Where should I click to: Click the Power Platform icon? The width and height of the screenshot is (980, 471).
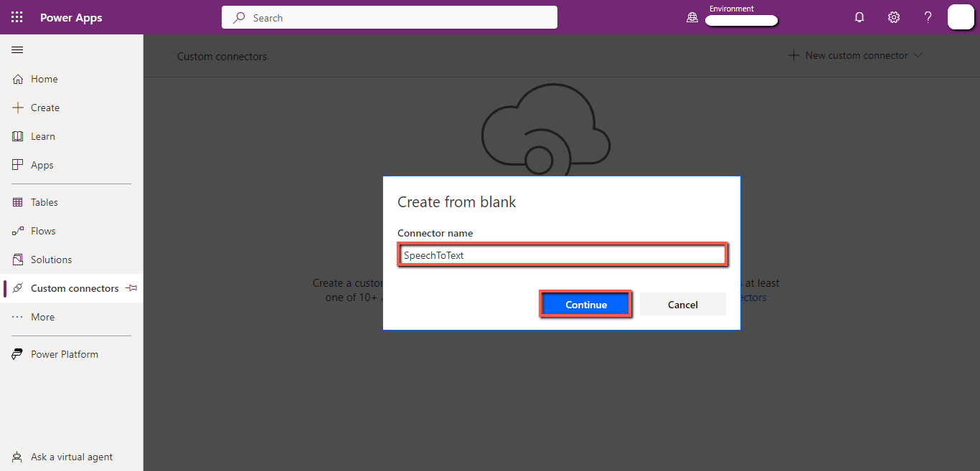(18, 354)
